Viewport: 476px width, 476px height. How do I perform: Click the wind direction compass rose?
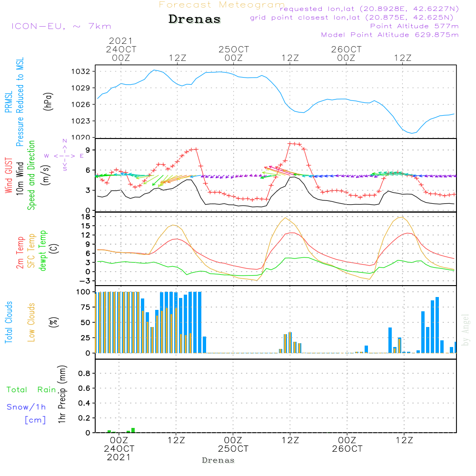[x=64, y=155]
